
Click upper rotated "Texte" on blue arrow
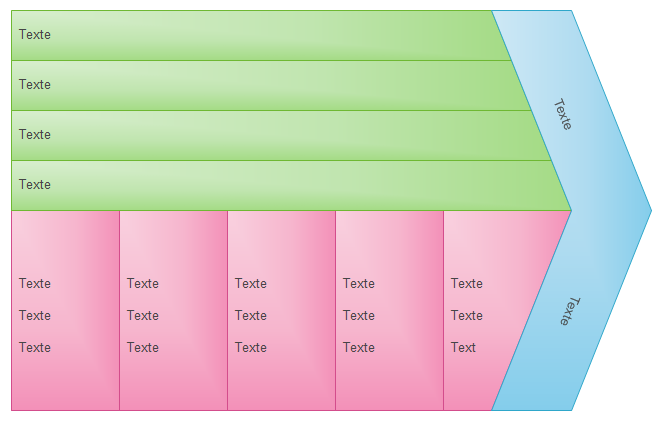point(563,114)
